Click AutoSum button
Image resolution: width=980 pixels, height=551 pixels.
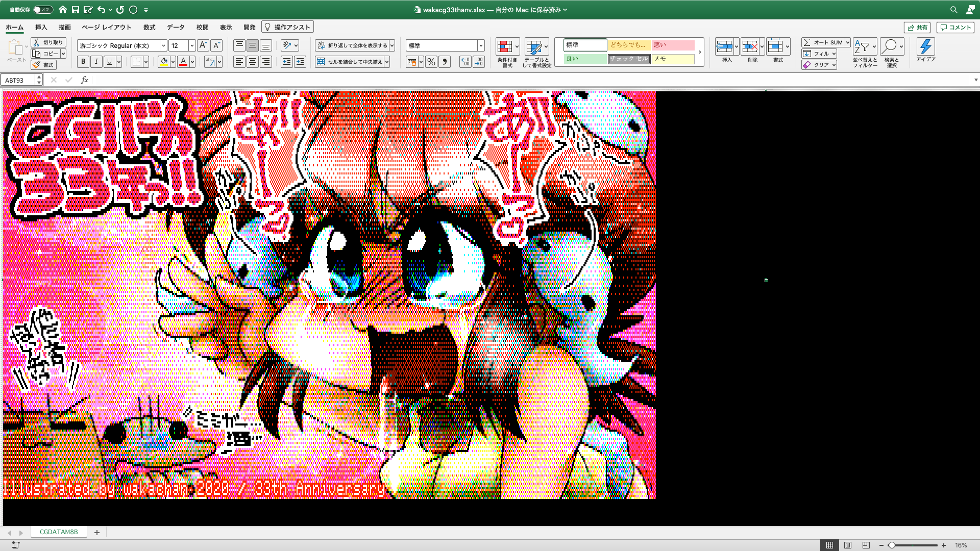tap(822, 42)
